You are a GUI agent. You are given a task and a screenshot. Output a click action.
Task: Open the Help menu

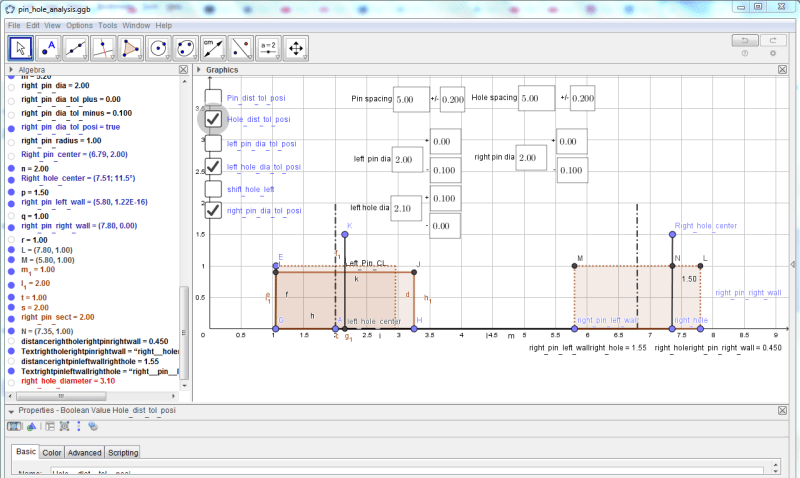click(x=164, y=26)
